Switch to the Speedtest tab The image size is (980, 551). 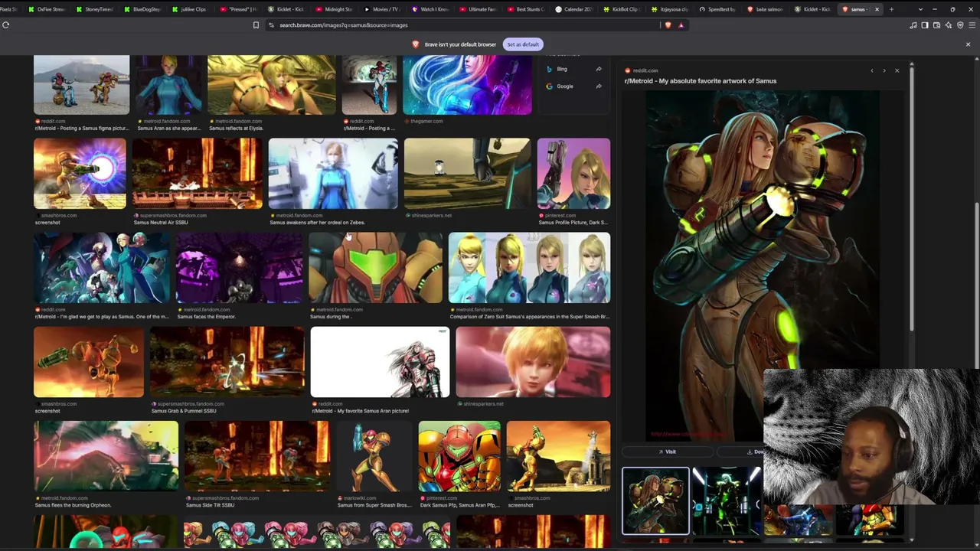pyautogui.click(x=717, y=9)
